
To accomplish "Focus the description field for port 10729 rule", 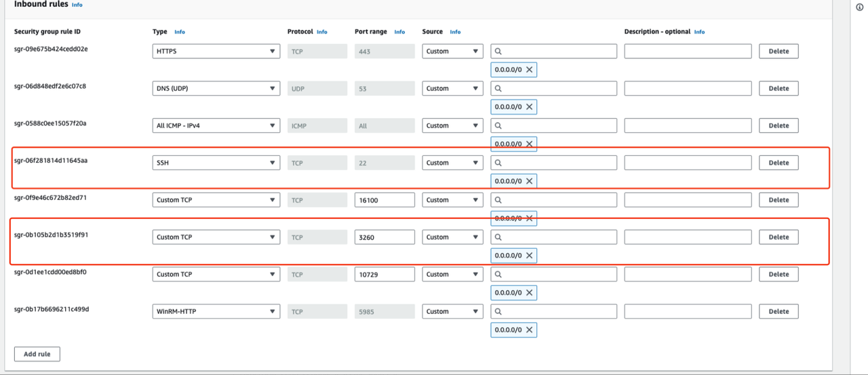I will [x=688, y=275].
